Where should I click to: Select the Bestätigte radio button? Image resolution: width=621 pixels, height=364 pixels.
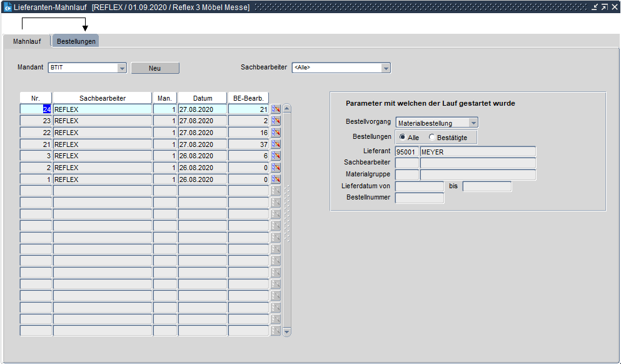coord(432,137)
